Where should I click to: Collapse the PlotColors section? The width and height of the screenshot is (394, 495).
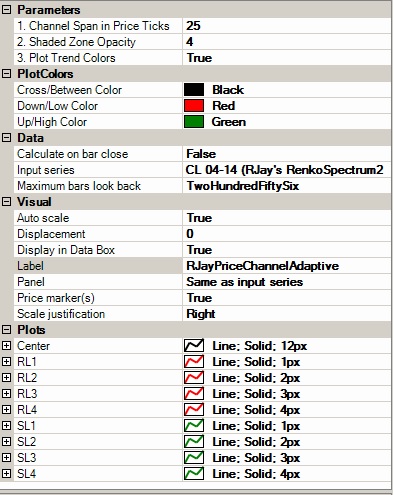(6, 74)
